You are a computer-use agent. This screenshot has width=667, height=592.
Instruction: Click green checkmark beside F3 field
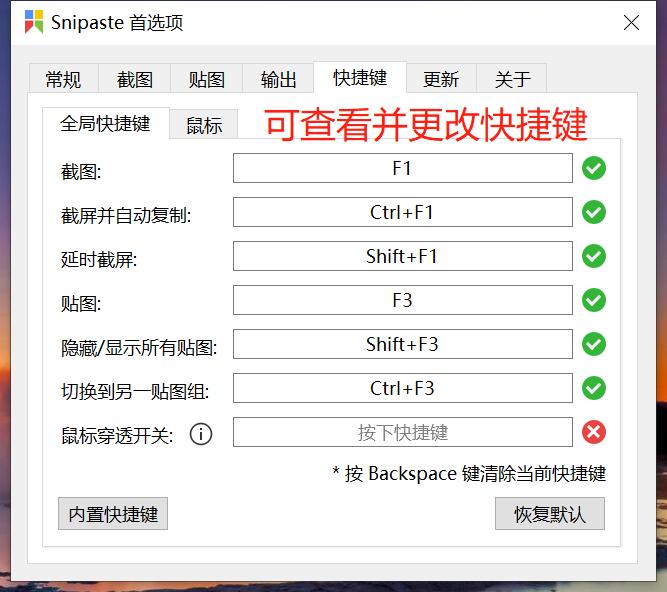point(594,300)
